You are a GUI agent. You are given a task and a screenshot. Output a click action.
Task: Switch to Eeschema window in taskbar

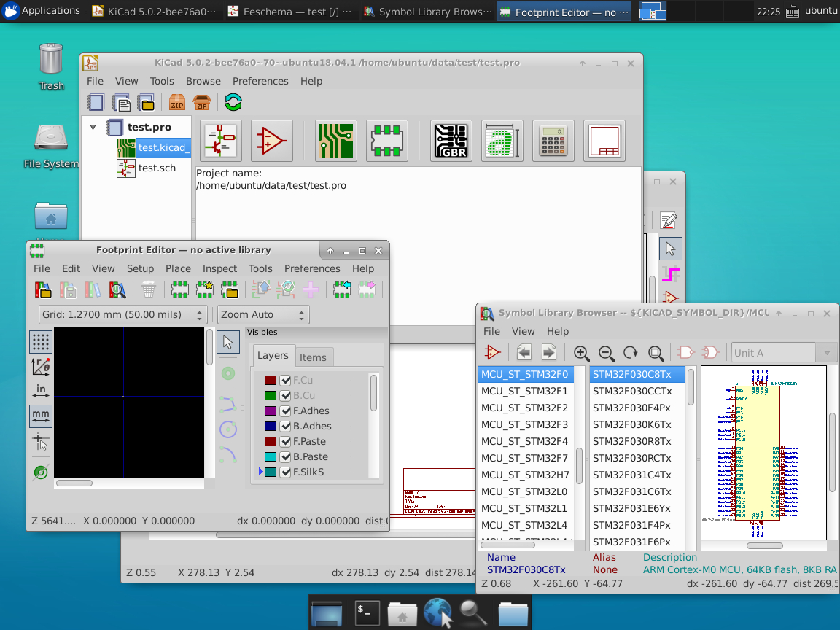pyautogui.click(x=289, y=12)
